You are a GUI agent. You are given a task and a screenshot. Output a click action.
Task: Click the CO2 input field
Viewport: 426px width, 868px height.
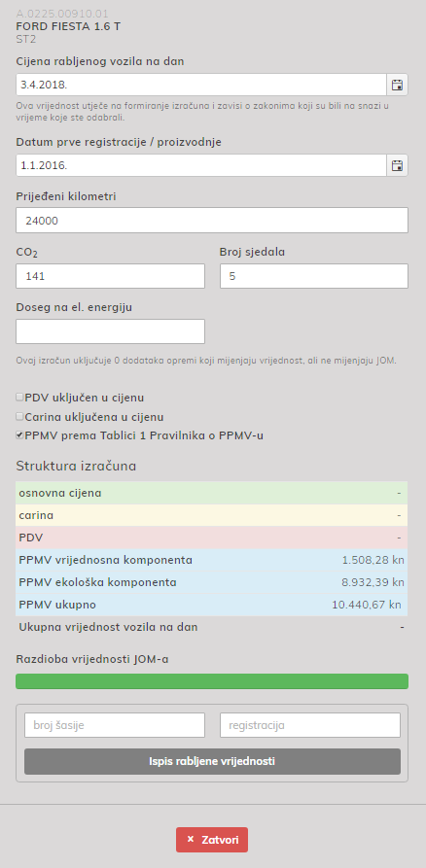coord(110,276)
